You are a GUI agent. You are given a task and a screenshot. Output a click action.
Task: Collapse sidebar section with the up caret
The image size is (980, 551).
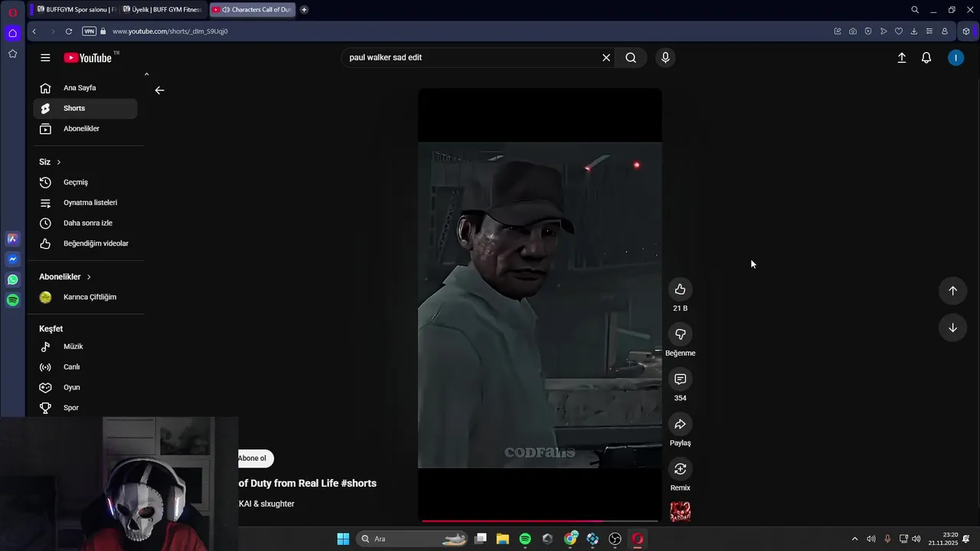click(x=146, y=74)
